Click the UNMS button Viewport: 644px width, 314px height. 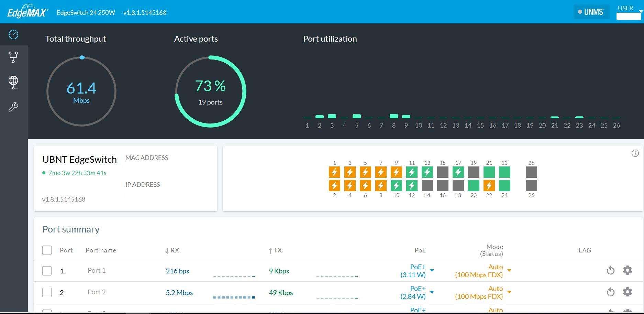coord(591,12)
